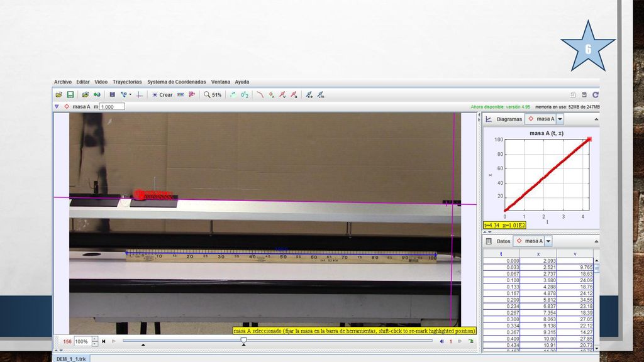Click the memoria en uso indicator

(567, 107)
